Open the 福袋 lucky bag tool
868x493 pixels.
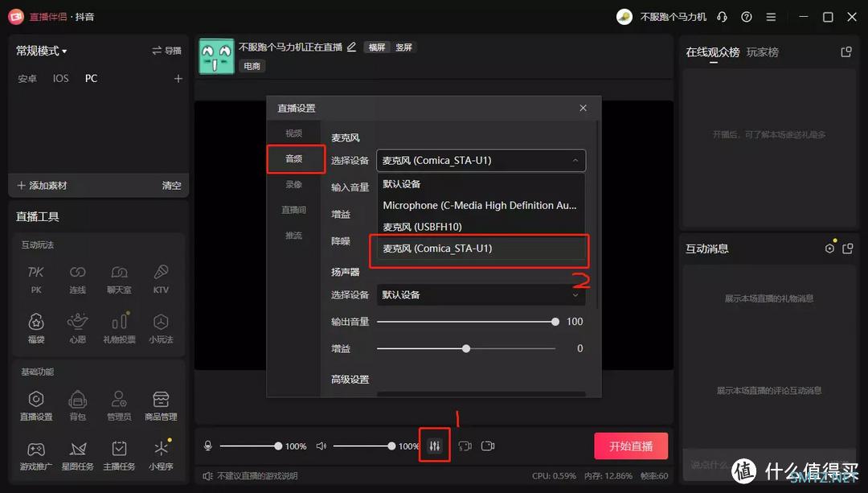click(36, 328)
